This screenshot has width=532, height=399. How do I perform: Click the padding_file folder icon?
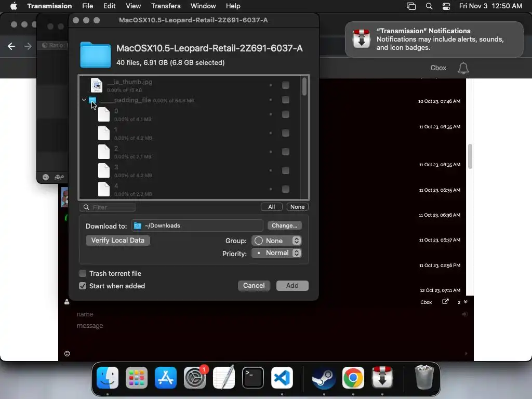point(92,100)
